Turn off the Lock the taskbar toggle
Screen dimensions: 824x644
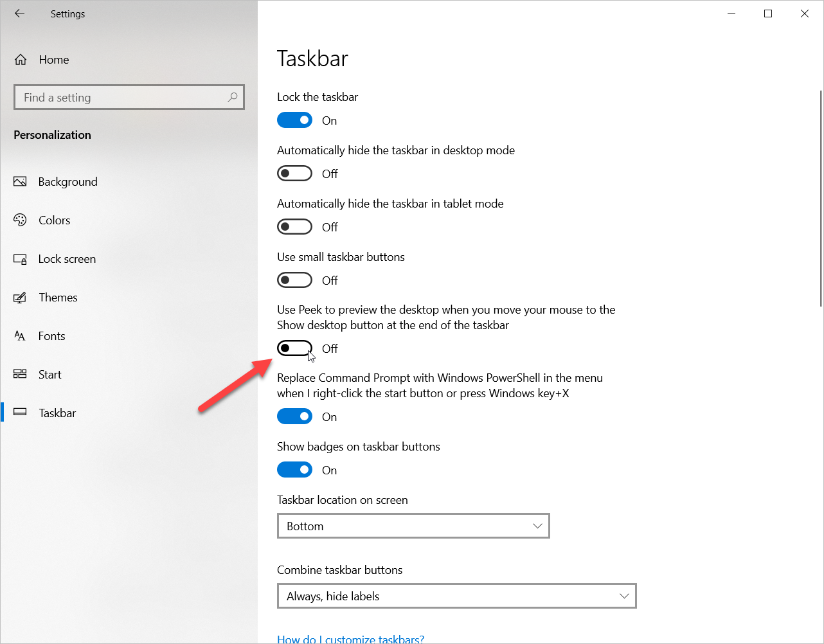[294, 120]
